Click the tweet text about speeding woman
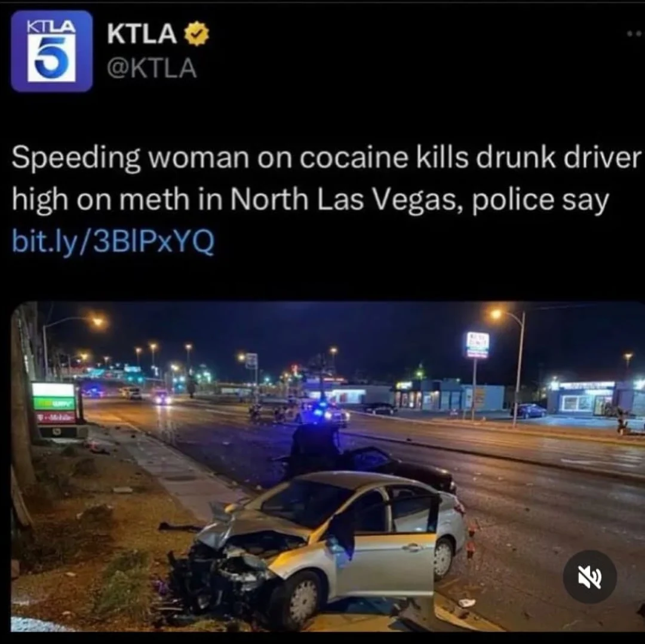645x644 pixels. coord(326,179)
